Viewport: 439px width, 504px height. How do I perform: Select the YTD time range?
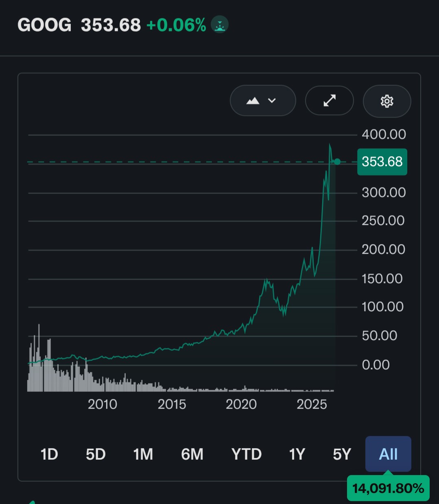[247, 454]
